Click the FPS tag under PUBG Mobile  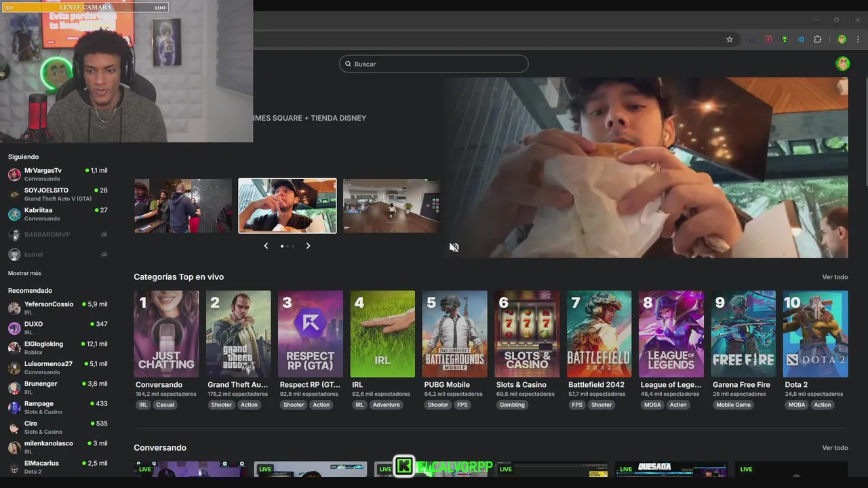462,405
